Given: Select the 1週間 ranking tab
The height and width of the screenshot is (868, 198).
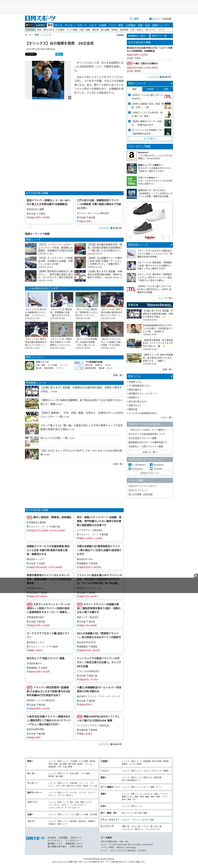Looking at the screenshot, I should [165, 89].
